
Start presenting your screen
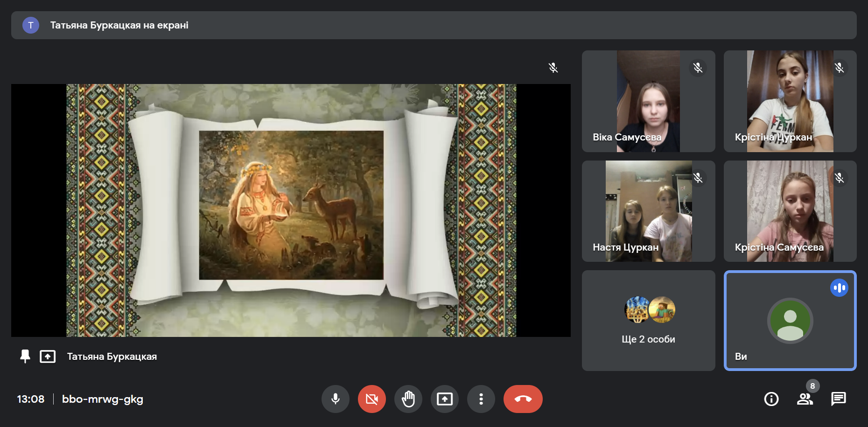(445, 399)
